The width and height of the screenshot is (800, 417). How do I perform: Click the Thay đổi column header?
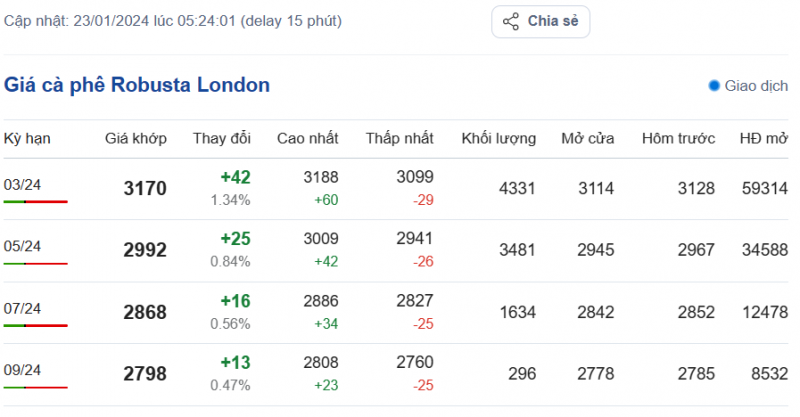tap(221, 138)
